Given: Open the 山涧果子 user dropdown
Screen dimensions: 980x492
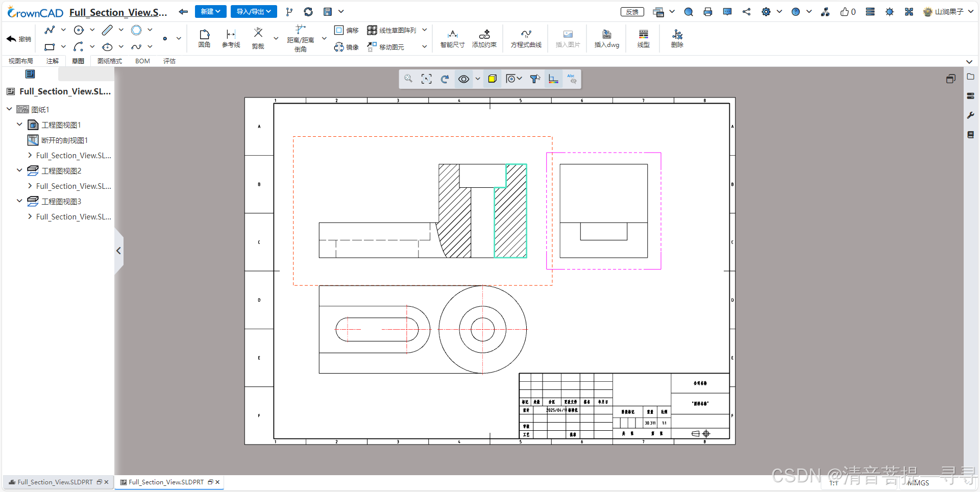Looking at the screenshot, I should [x=948, y=12].
